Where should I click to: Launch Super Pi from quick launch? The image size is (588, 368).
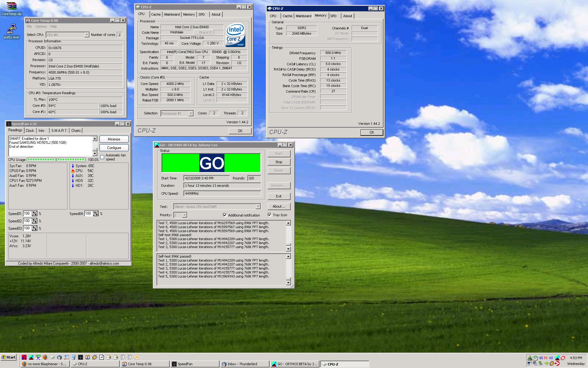[38, 357]
